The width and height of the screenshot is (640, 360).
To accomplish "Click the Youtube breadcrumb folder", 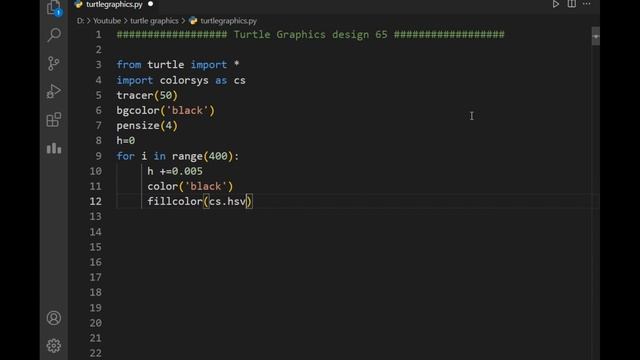I will pyautogui.click(x=107, y=21).
